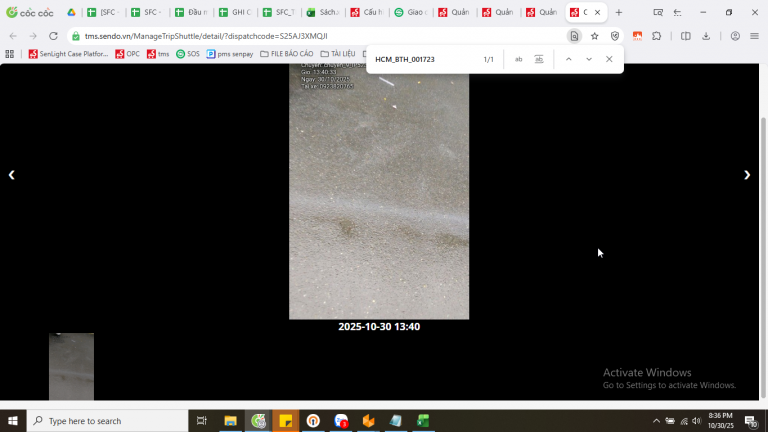This screenshot has height=432, width=768.
Task: Open the Google Drive pinned tab
Action: (71, 12)
